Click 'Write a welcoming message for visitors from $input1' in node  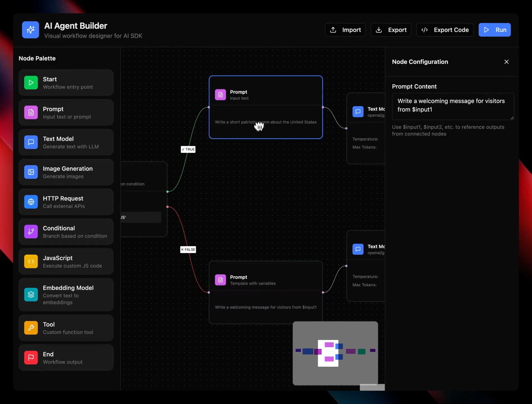coord(266,307)
